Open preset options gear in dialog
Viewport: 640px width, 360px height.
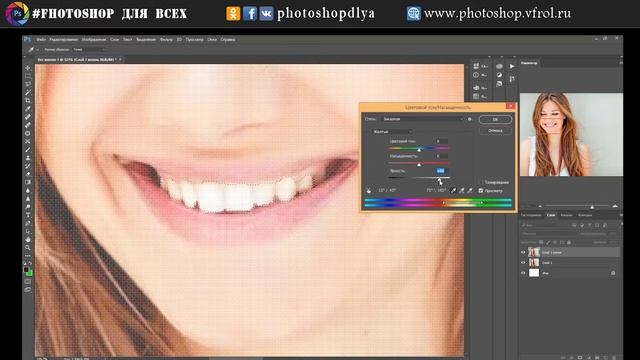coord(470,119)
